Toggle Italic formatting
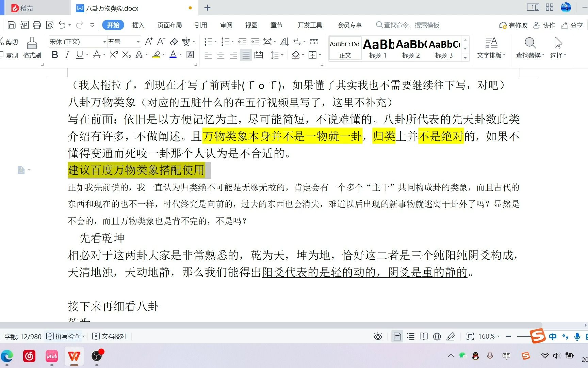 pos(67,55)
